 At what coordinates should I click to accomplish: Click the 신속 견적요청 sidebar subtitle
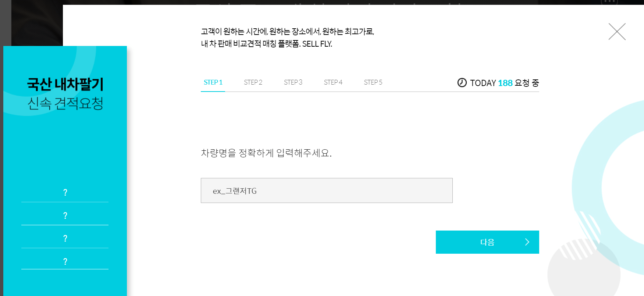click(x=65, y=103)
